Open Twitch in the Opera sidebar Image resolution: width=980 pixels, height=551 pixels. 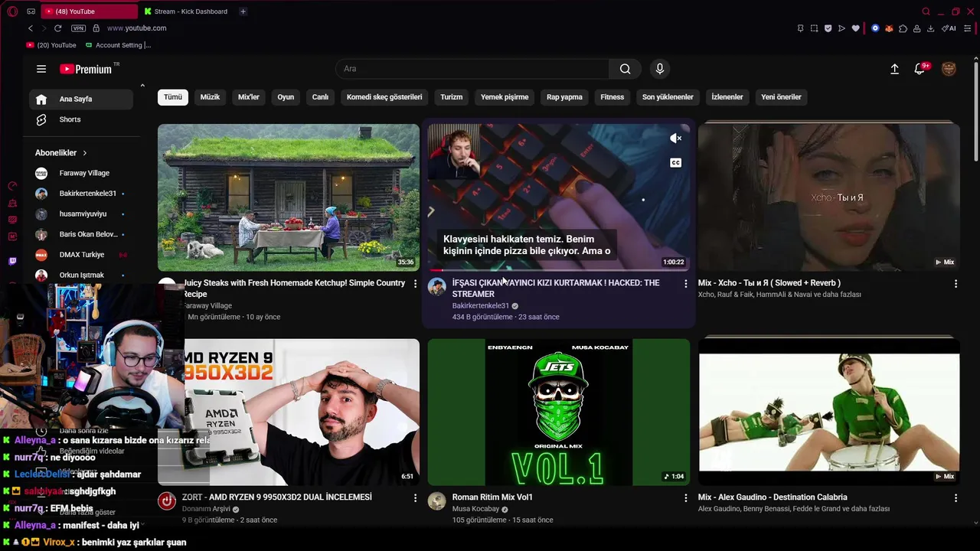pyautogui.click(x=12, y=261)
